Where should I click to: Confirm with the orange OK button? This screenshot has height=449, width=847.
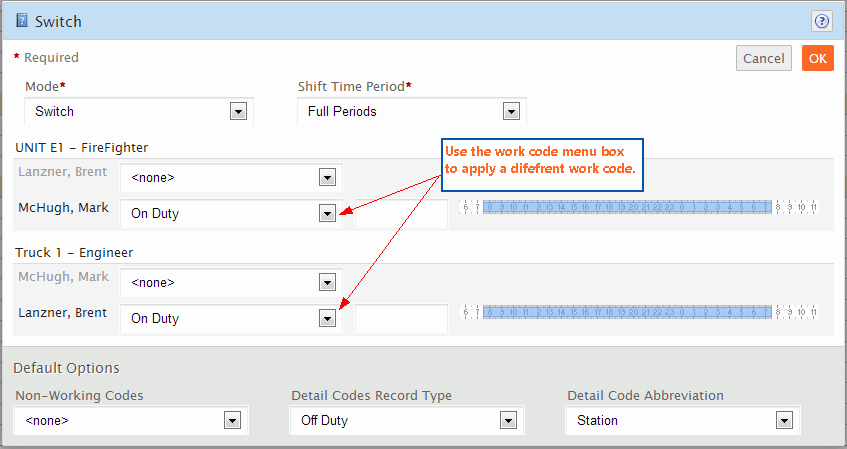(x=817, y=58)
